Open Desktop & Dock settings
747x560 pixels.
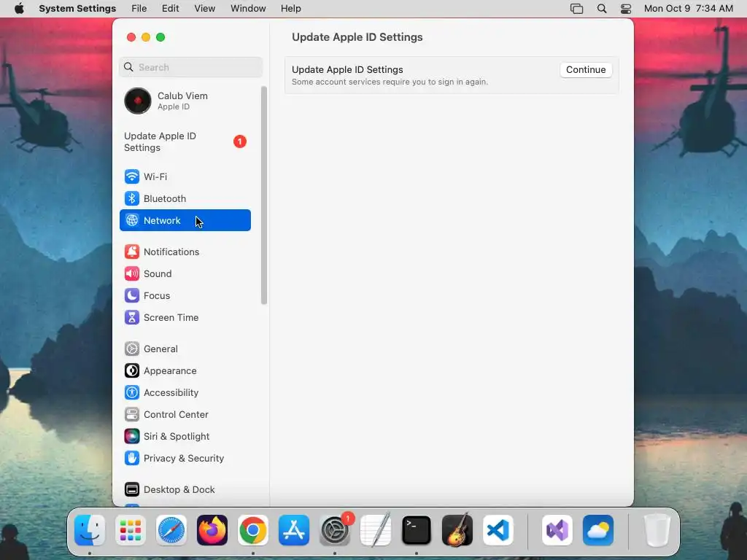[x=185, y=490]
